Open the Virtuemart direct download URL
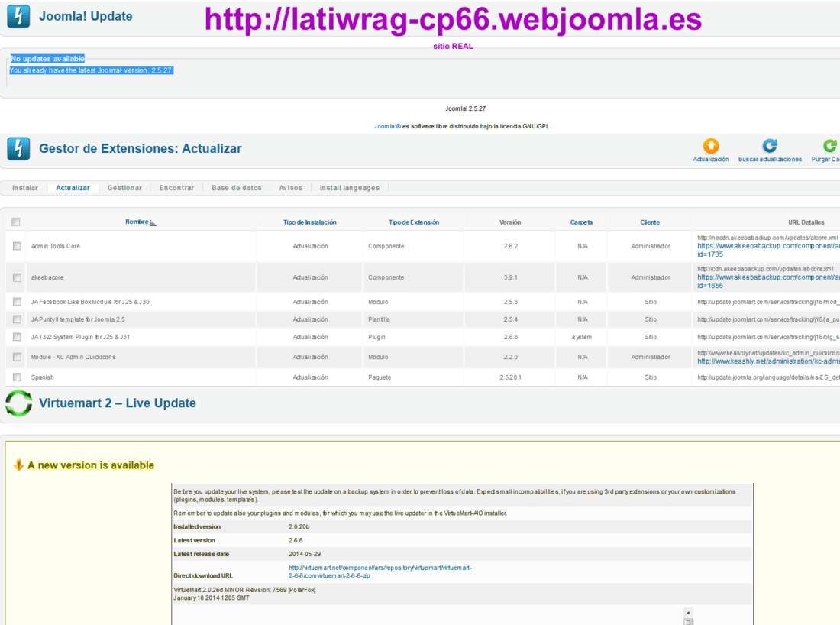Screen dimensions: 840x625 (380, 572)
